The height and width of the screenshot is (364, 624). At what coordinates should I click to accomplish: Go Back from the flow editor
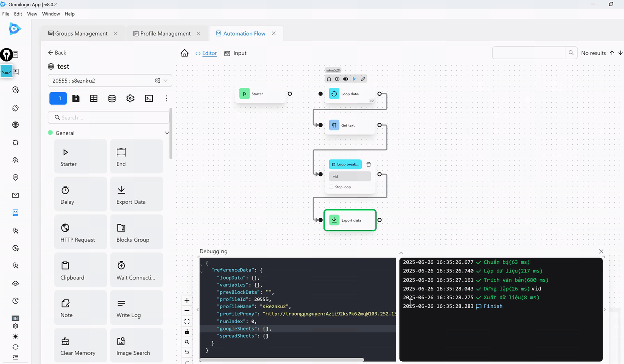click(57, 53)
